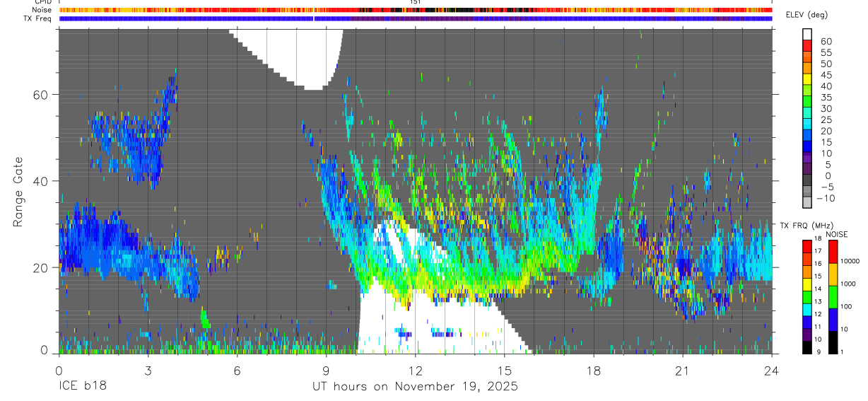Image resolution: width=868 pixels, height=401 pixels.
Task: Click ELEV colorbar label '55'
Action: tap(827, 52)
